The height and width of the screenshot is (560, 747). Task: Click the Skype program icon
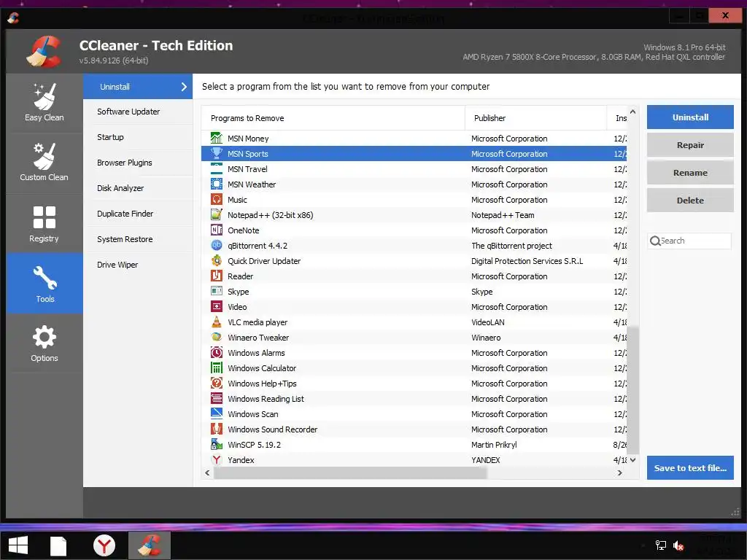[x=216, y=291]
